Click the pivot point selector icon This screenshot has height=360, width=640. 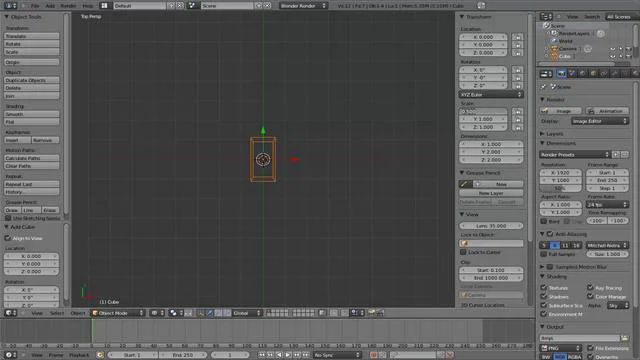[x=173, y=313]
